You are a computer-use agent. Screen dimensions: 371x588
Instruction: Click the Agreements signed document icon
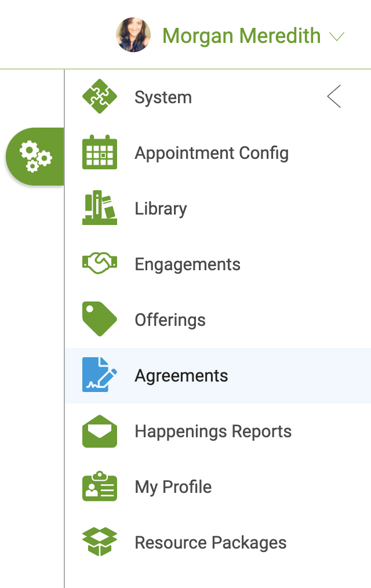pyautogui.click(x=99, y=375)
